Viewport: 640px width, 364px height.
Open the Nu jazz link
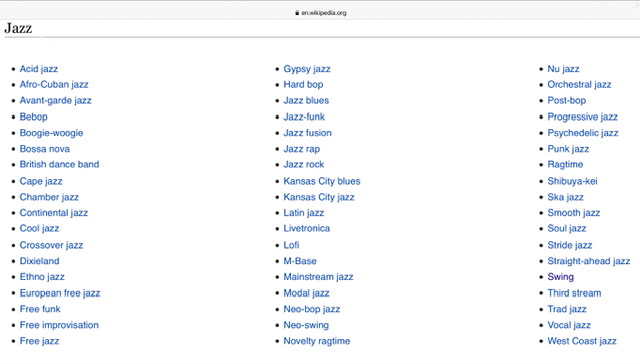coord(563,69)
